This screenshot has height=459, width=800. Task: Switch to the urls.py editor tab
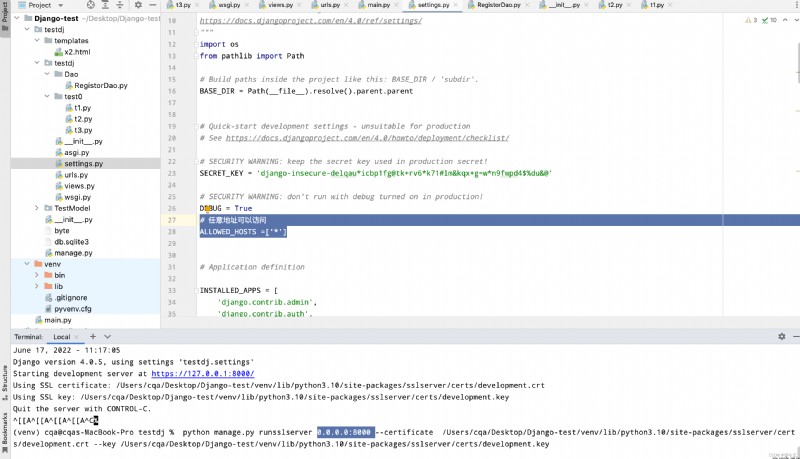330,5
